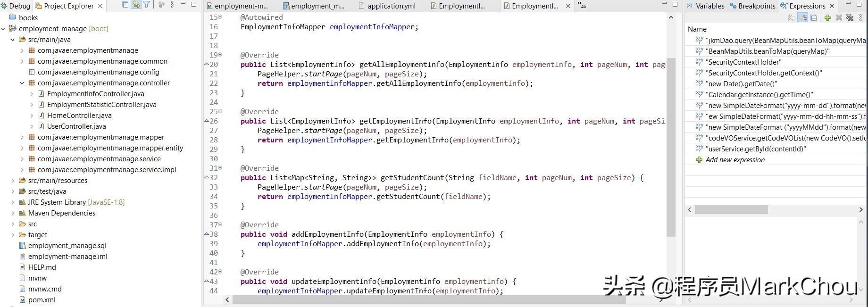Collapse all expressions in Expressions view
This screenshot has width=868, height=307.
click(x=814, y=17)
